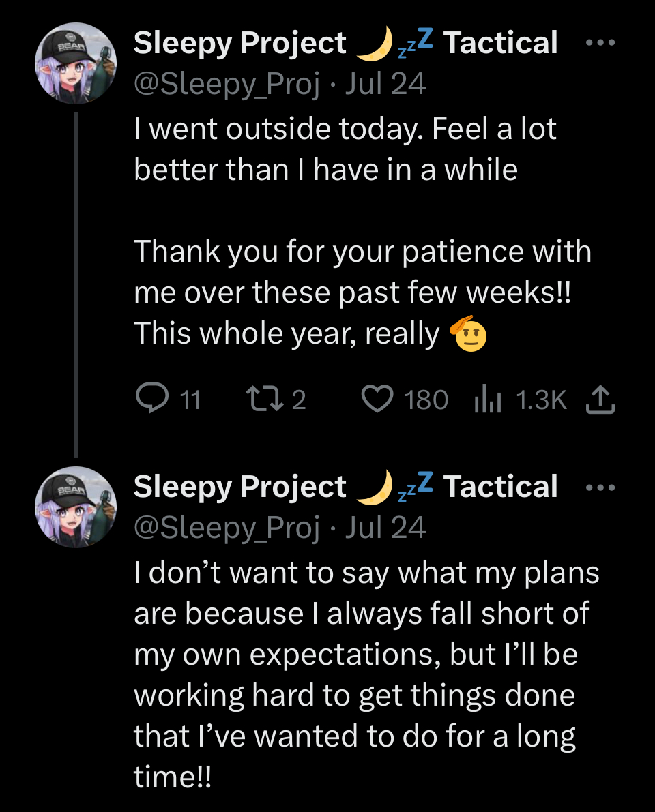The width and height of the screenshot is (655, 812).
Task: Like the "went outside today" tweet
Action: [x=377, y=399]
